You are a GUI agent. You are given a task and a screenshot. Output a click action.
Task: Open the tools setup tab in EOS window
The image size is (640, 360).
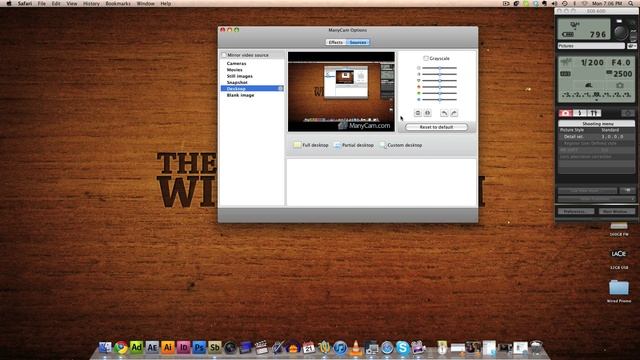pos(594,113)
